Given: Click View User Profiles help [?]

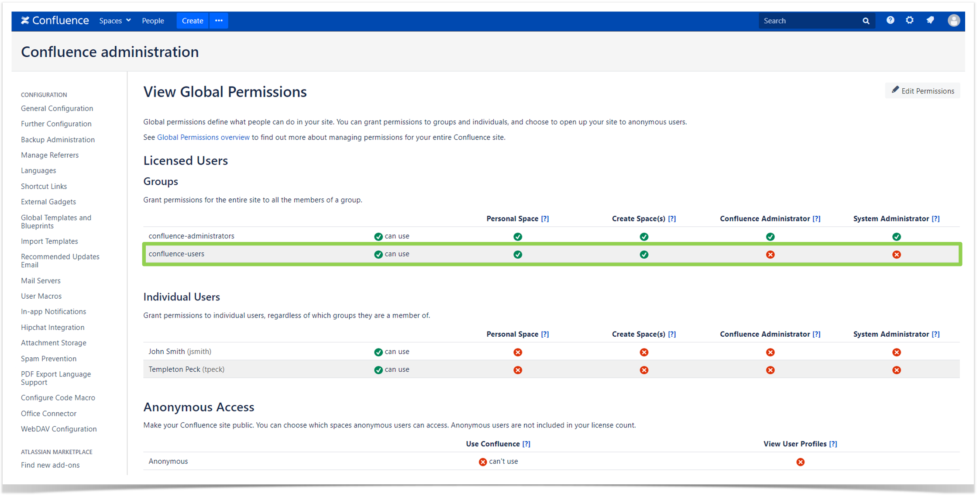Looking at the screenshot, I should (833, 444).
